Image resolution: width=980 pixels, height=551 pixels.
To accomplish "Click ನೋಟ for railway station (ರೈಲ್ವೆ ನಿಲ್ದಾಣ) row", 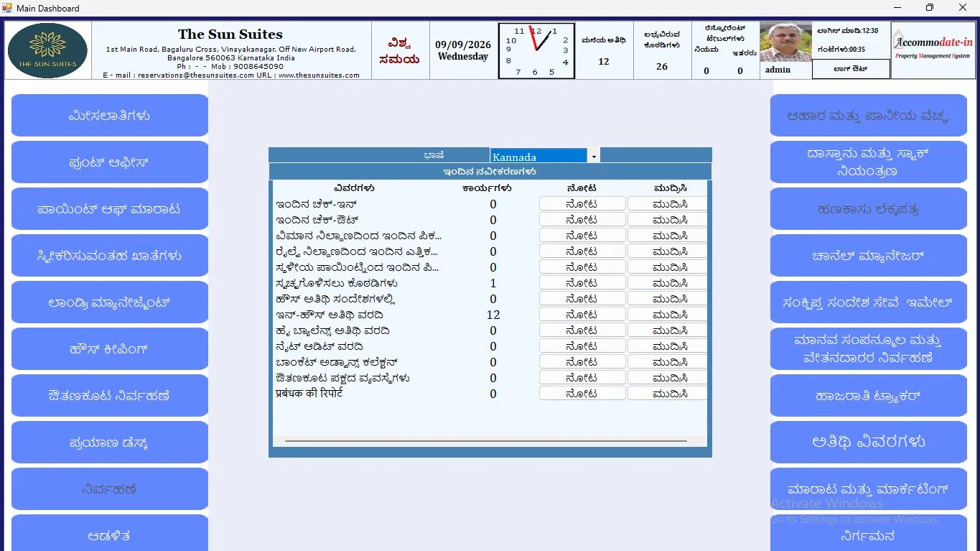I will click(x=582, y=251).
